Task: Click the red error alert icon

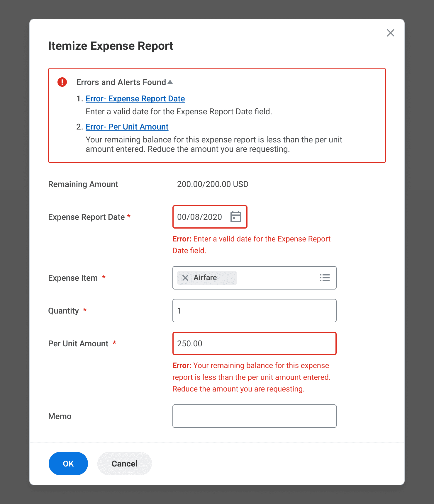Action: 62,82
